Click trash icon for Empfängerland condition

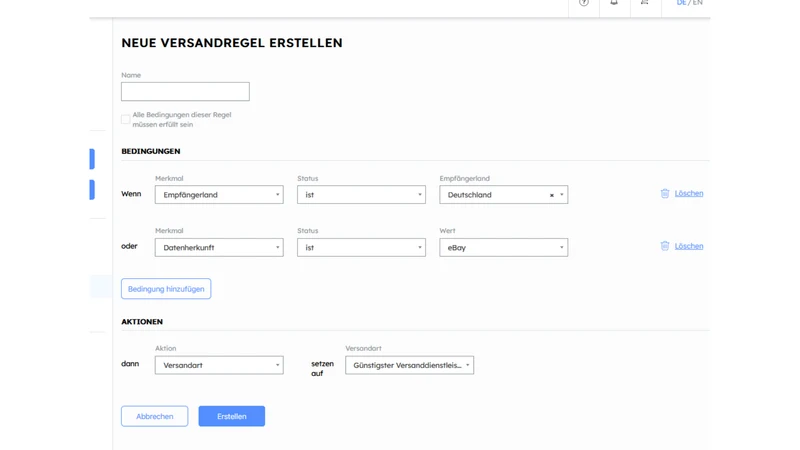tap(665, 193)
